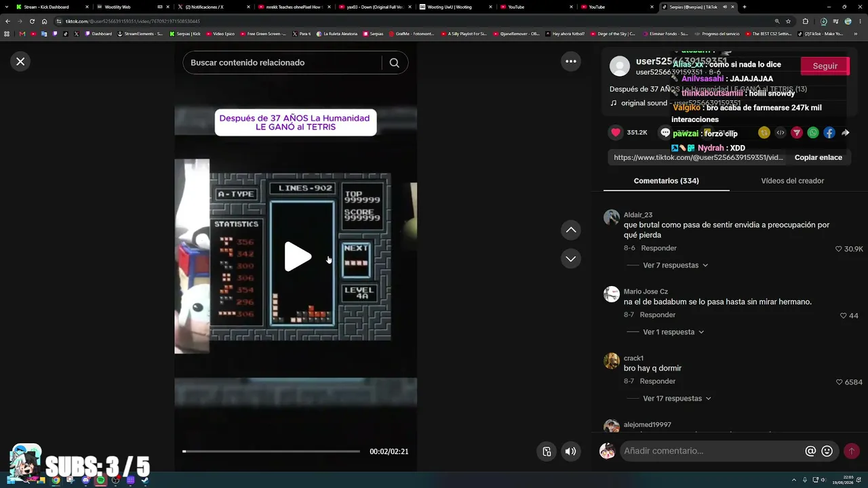Open the emoji picker in comment box
This screenshot has width=868, height=488.
tap(827, 451)
